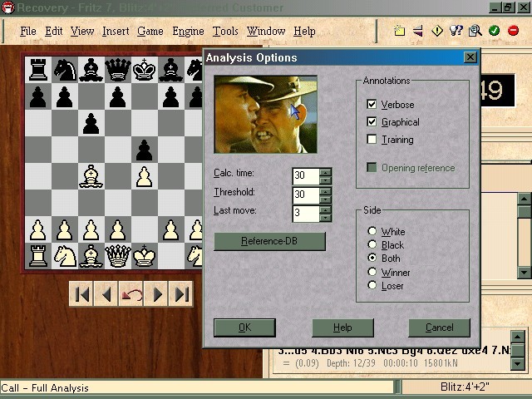Jump to the end of the game
The height and width of the screenshot is (399, 532).
click(181, 294)
